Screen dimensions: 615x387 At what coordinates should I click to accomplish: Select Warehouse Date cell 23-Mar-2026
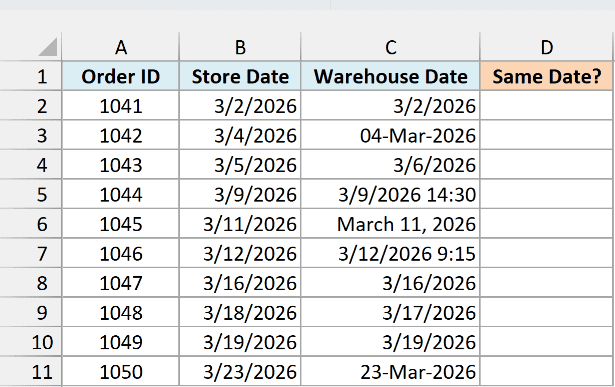tap(390, 372)
